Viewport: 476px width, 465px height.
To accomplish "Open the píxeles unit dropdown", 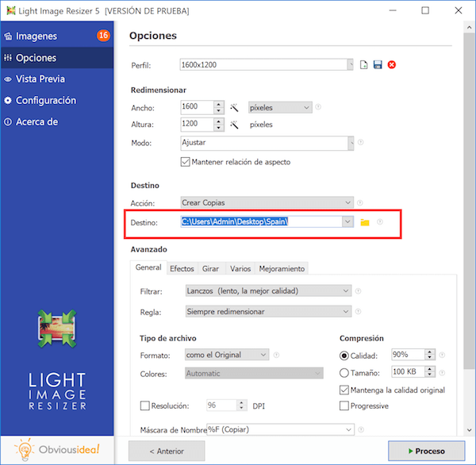I will point(280,107).
